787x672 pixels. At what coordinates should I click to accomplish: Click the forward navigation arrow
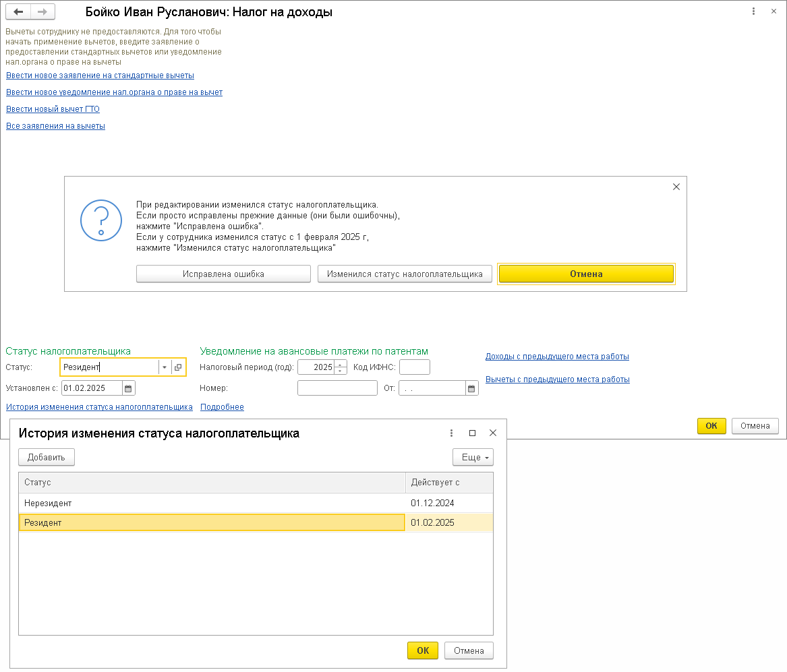(x=42, y=12)
